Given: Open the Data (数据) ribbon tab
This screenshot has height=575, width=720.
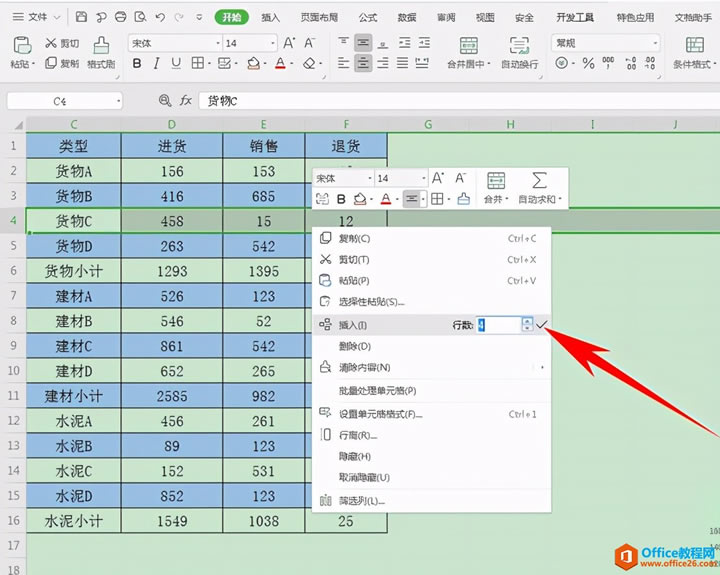Looking at the screenshot, I should tap(407, 17).
